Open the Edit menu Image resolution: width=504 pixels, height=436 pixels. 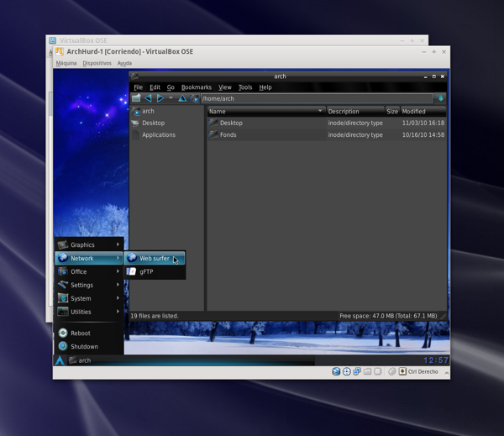tap(155, 87)
